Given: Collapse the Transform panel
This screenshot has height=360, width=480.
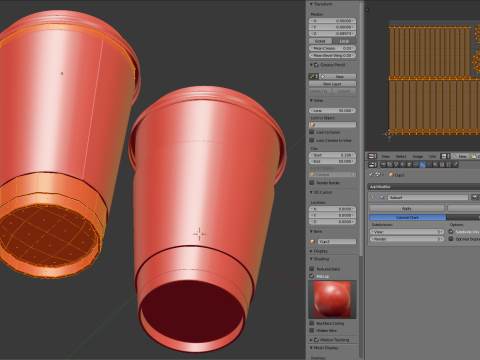Looking at the screenshot, I should (311, 4).
